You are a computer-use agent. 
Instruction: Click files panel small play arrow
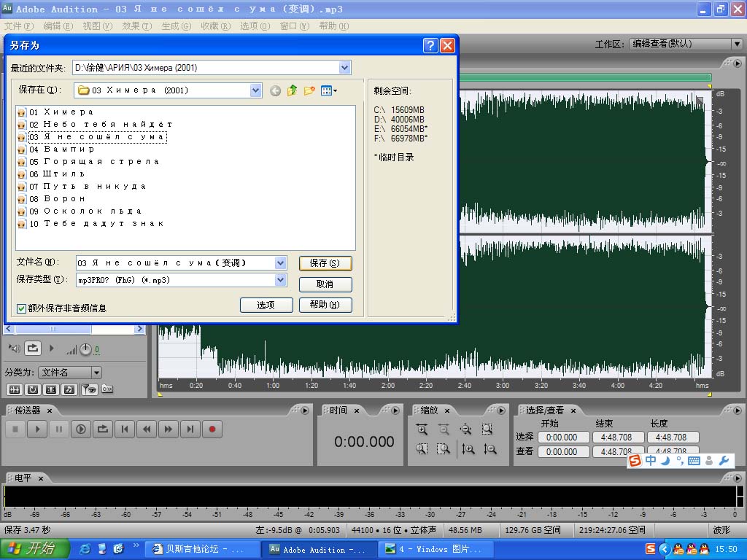(52, 349)
